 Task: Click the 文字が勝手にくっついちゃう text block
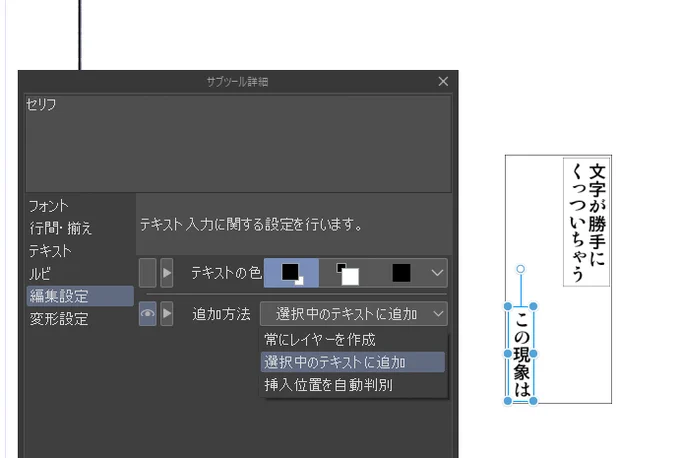(587, 222)
